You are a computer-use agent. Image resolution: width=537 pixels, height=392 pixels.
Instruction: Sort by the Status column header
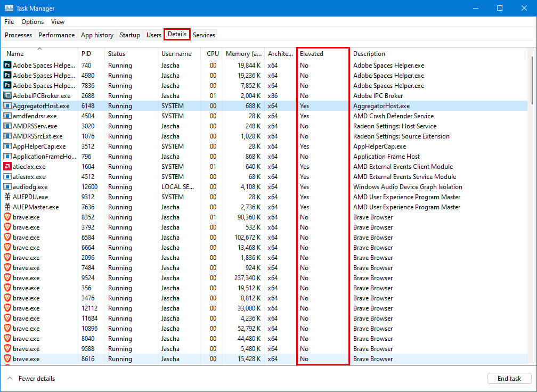point(131,53)
